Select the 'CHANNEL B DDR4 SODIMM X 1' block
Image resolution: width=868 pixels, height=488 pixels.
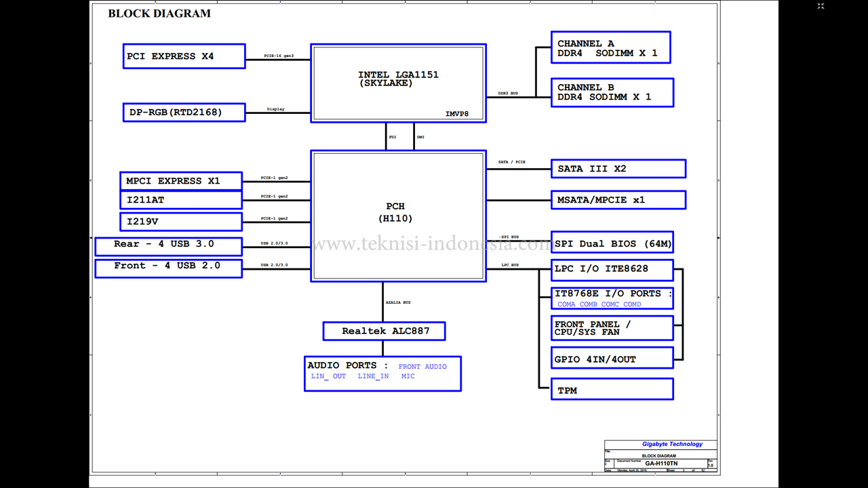coord(612,92)
